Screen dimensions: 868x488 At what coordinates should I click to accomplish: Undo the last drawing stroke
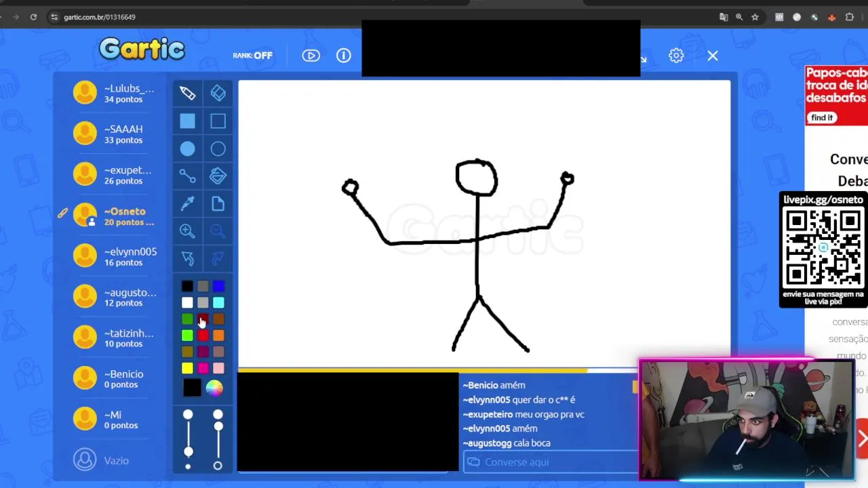187,258
